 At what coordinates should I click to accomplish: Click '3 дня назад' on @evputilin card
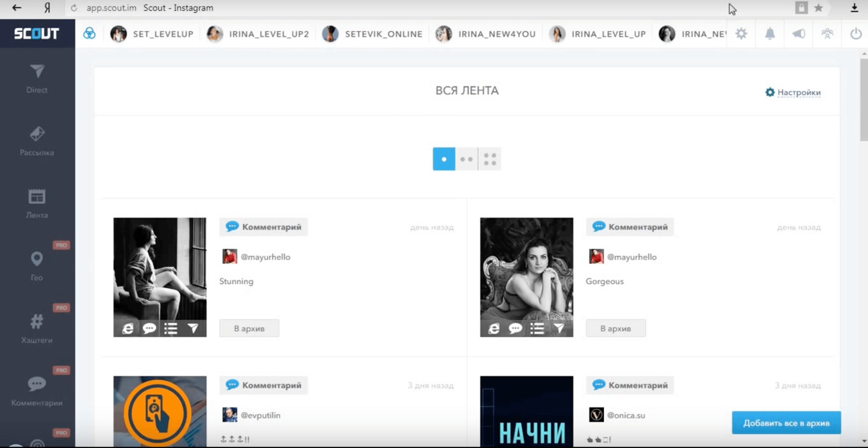point(431,385)
